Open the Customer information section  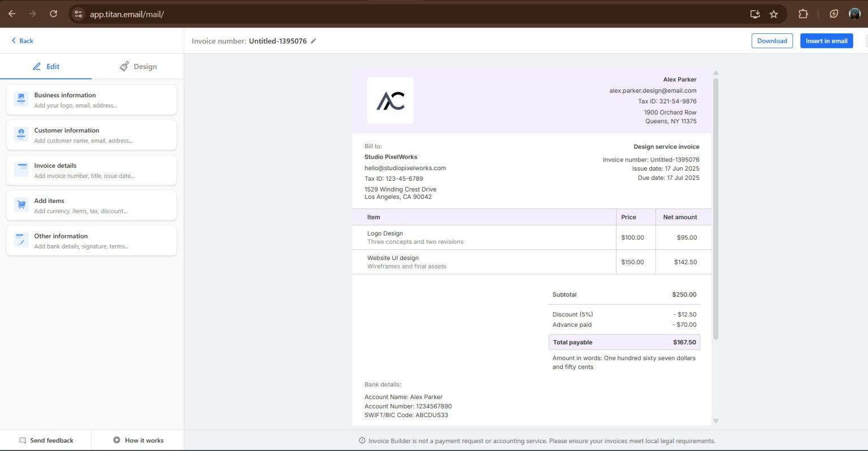point(91,135)
